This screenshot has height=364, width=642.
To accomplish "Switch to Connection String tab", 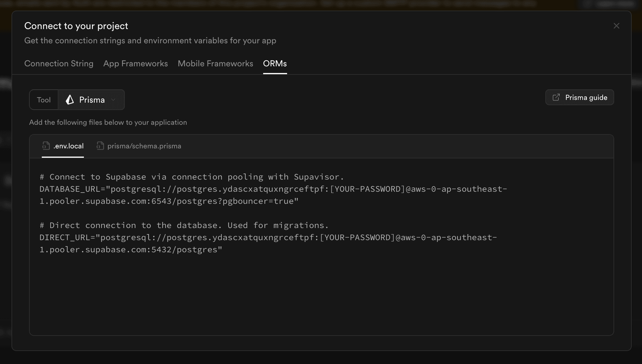I will tap(59, 64).
